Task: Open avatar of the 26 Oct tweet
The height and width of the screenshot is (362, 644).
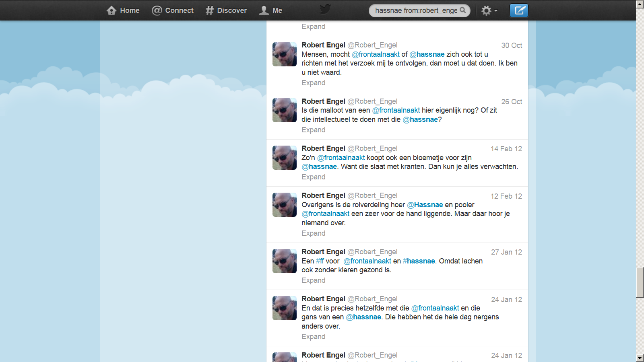Action: [x=285, y=110]
